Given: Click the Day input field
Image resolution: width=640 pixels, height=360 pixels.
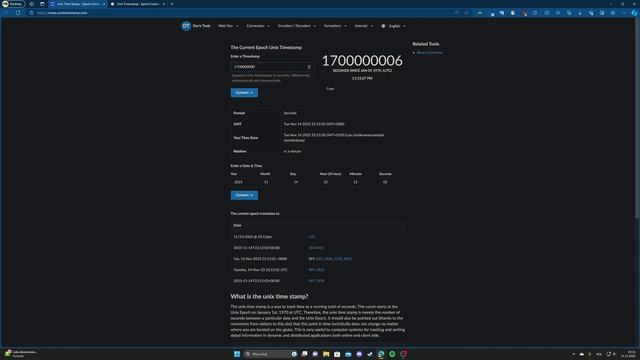Looking at the screenshot, I should tap(302, 182).
